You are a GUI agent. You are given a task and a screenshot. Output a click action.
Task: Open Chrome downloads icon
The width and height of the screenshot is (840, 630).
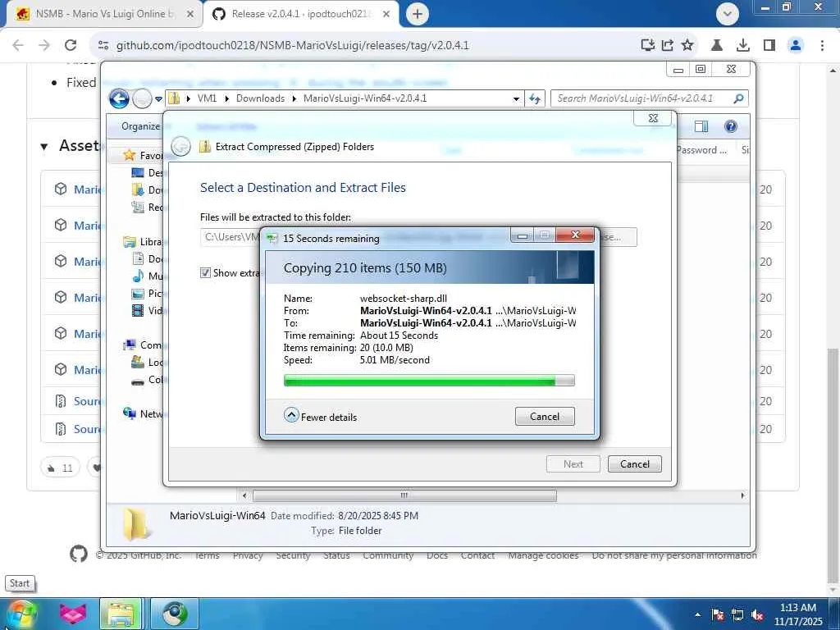click(742, 45)
